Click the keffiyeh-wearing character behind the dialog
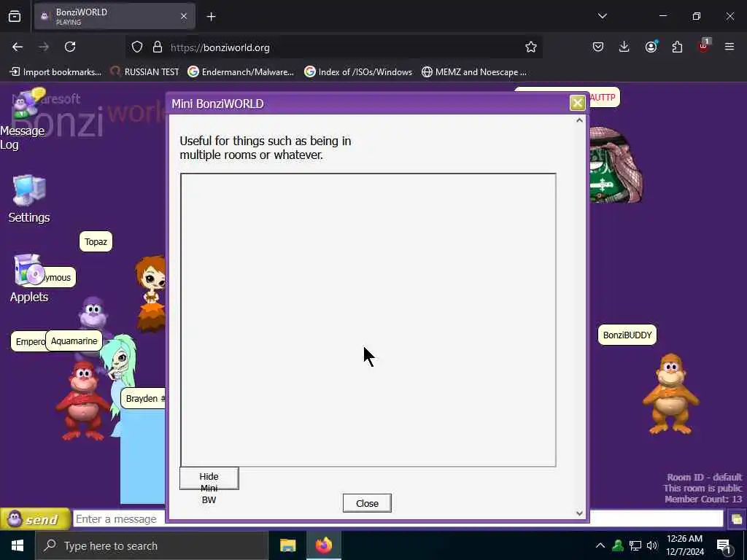747x560 pixels. [616, 166]
